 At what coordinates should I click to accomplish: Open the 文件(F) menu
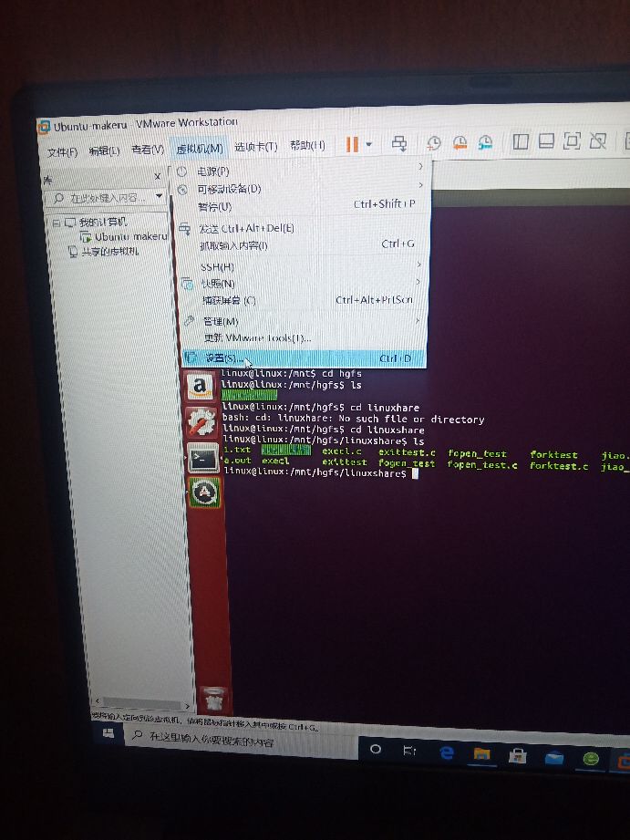click(x=62, y=152)
